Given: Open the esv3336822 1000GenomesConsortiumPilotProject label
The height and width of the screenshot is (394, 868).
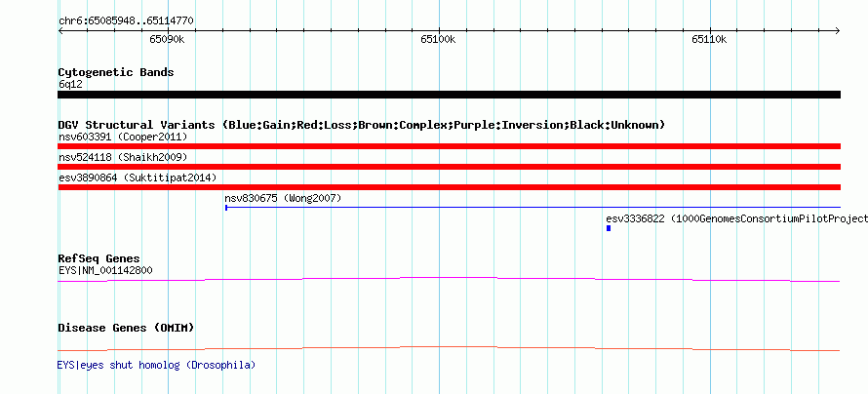Looking at the screenshot, I should [736, 219].
